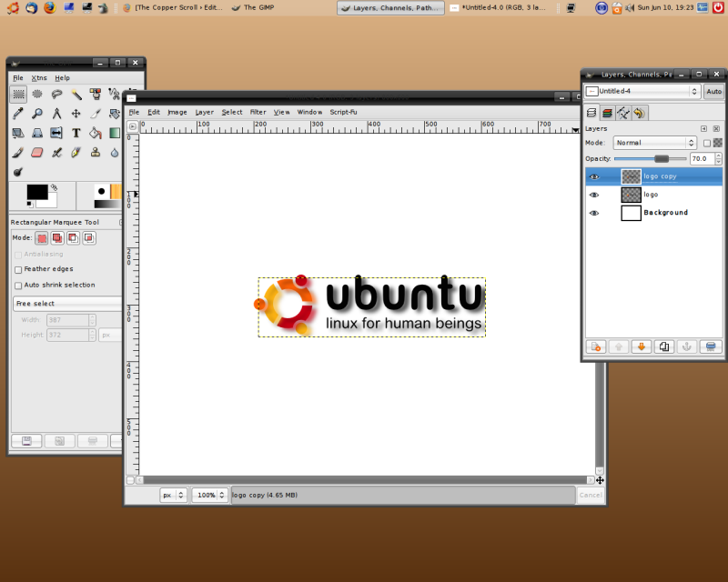Open px unit dropdown in status bar
The height and width of the screenshot is (582, 728).
pyautogui.click(x=173, y=496)
